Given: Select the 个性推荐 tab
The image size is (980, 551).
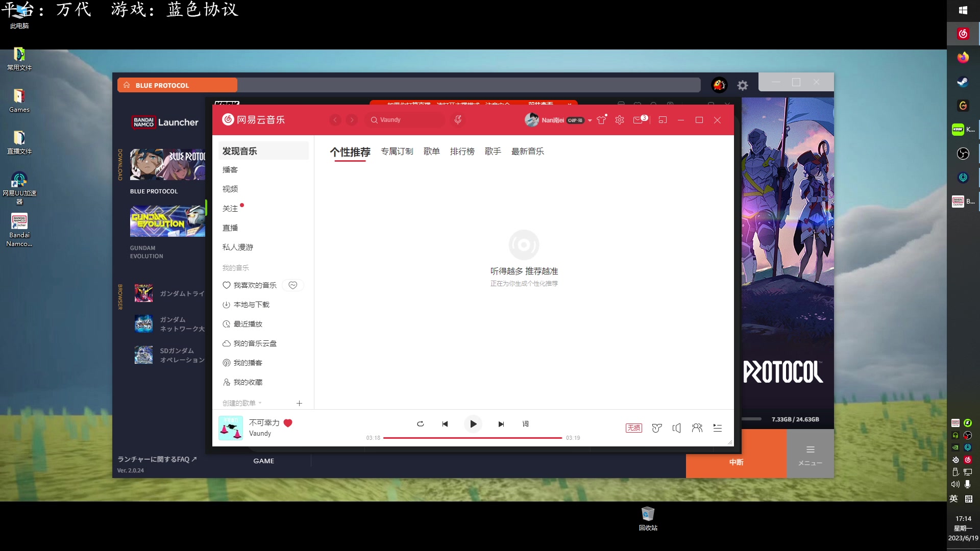Looking at the screenshot, I should pyautogui.click(x=350, y=152).
